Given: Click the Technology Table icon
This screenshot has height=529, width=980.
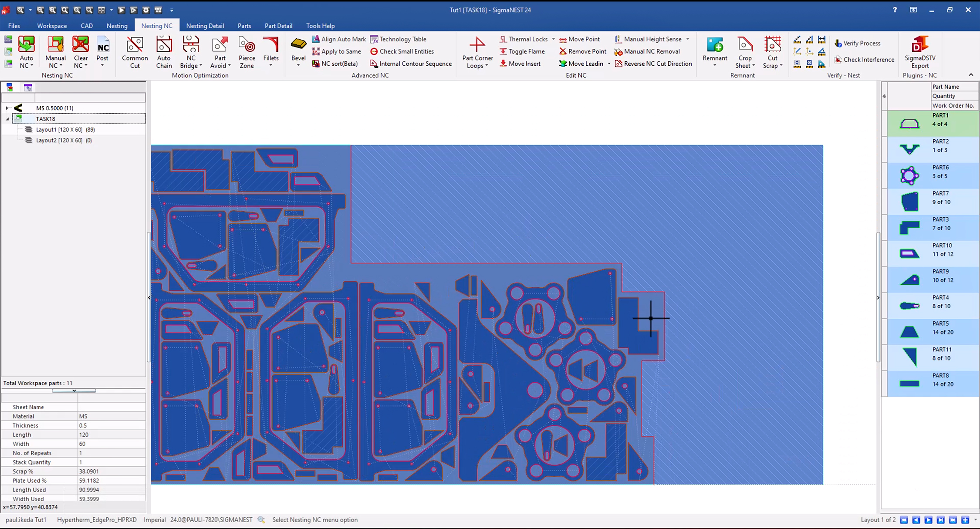Looking at the screenshot, I should 374,39.
